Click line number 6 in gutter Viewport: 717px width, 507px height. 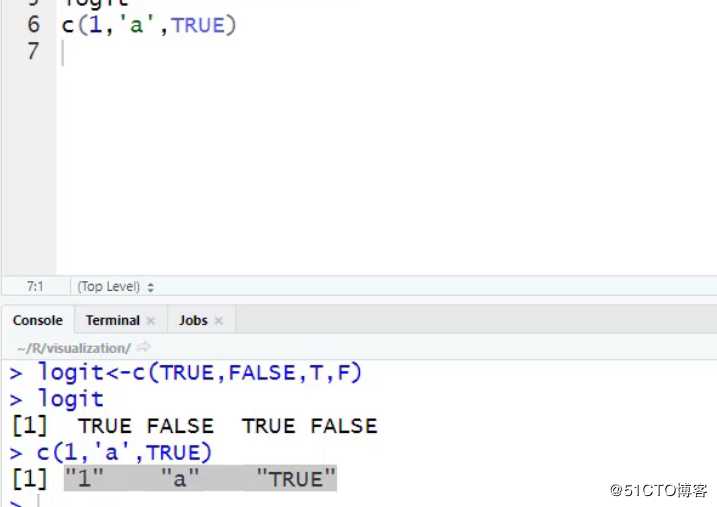click(33, 25)
